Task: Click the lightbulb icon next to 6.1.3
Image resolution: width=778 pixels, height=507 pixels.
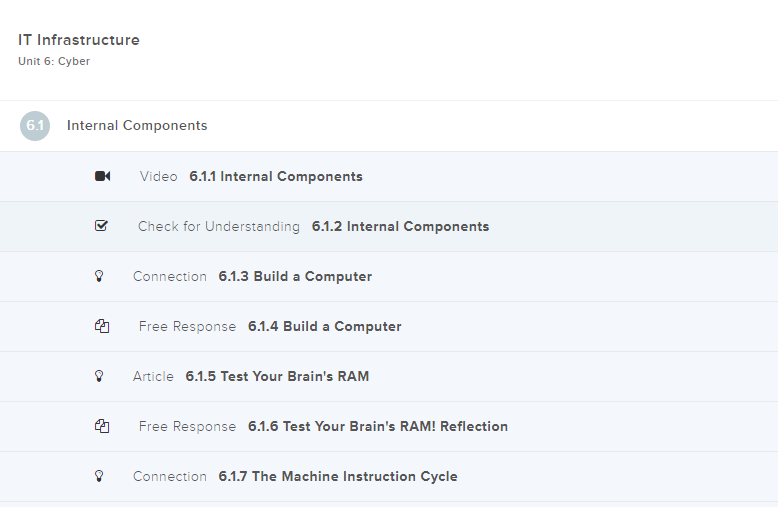Action: [99, 276]
